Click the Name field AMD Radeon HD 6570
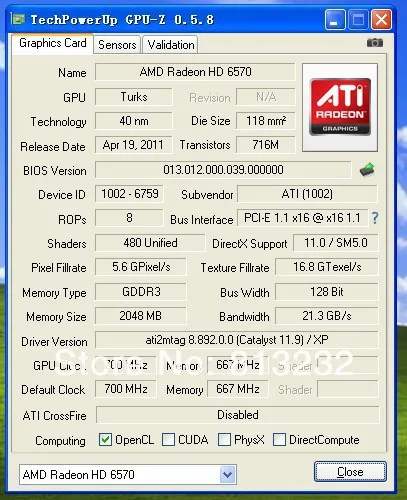Screen dimensions: 407x500 pos(195,72)
